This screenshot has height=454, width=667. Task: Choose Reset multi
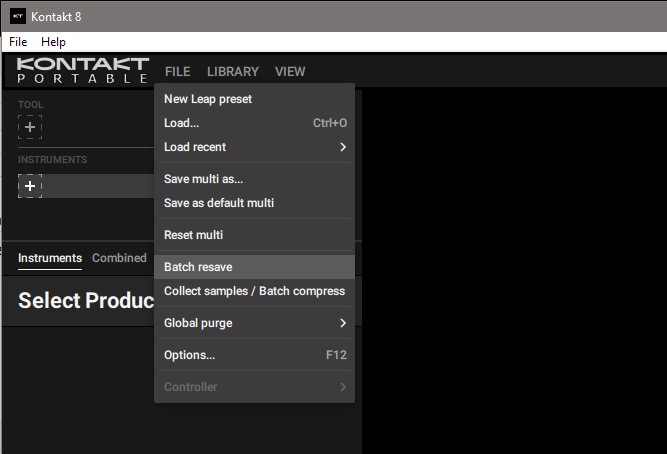click(x=254, y=235)
